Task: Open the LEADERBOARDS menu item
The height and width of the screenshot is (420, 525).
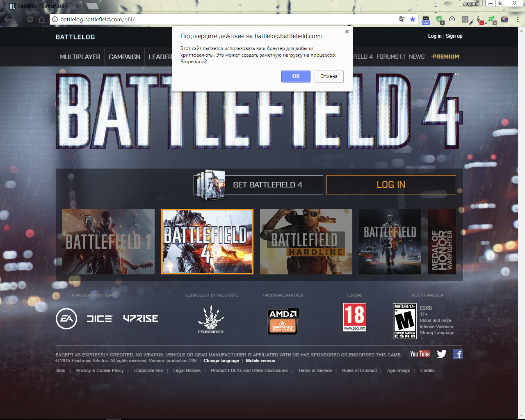Action: pos(160,57)
